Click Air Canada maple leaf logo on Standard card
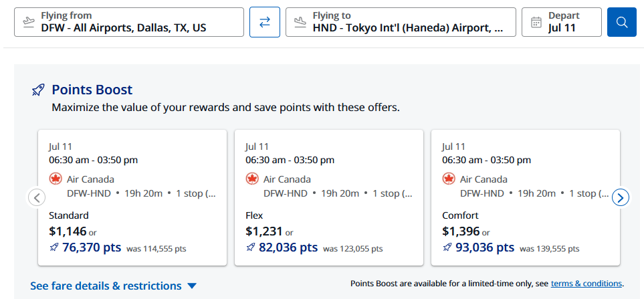 coord(56,179)
